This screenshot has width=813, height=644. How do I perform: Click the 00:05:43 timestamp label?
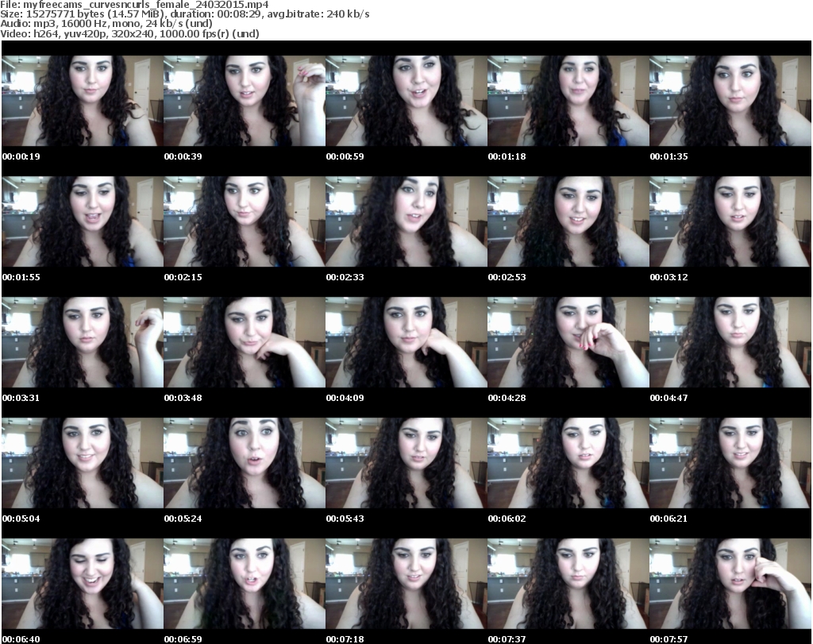[345, 519]
